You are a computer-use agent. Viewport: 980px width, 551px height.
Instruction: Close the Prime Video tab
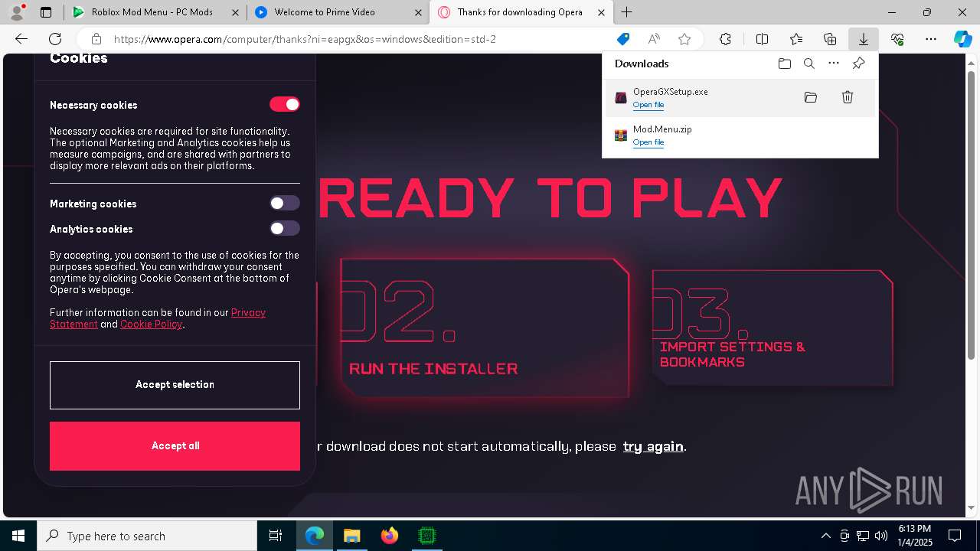pyautogui.click(x=418, y=12)
